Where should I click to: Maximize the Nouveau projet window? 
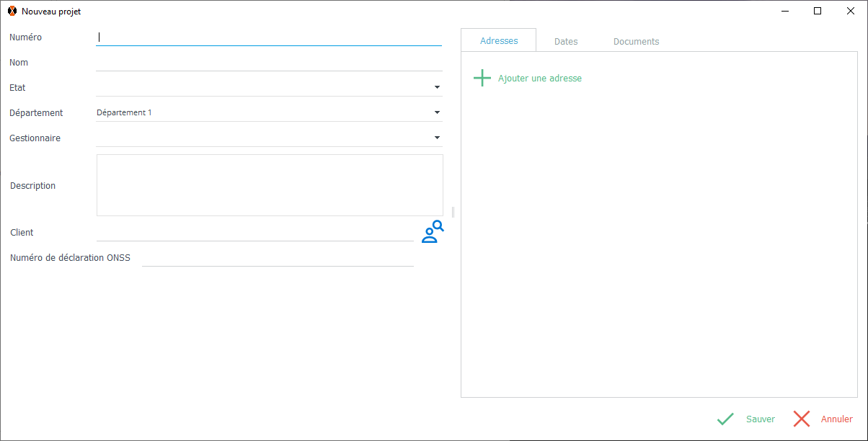(x=818, y=11)
